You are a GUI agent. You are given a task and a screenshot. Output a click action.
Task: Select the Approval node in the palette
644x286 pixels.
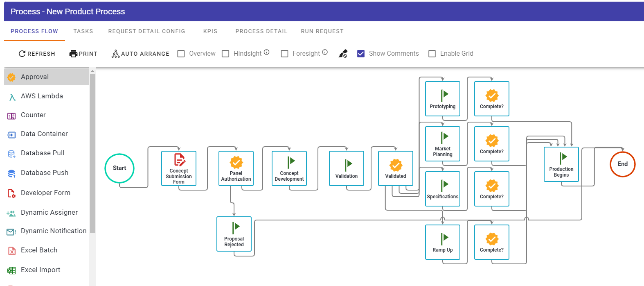click(47, 77)
